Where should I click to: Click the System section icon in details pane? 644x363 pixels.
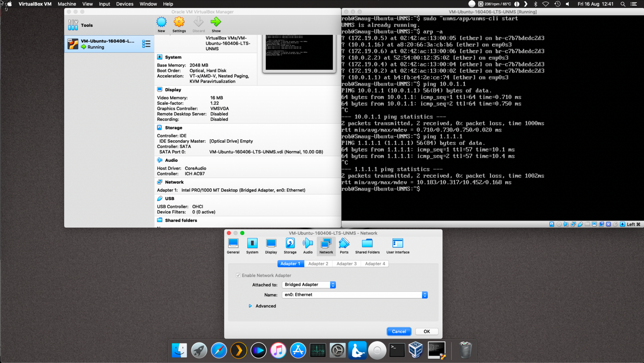(160, 57)
